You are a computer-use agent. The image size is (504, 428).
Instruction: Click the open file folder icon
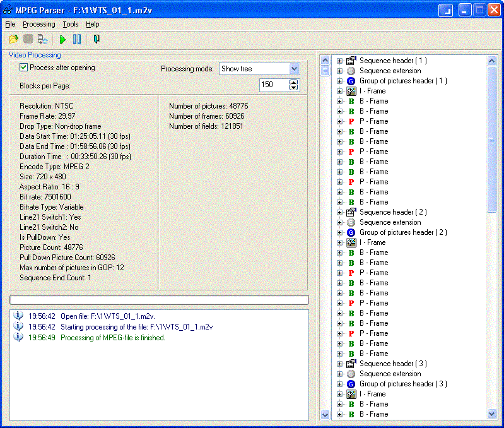(x=13, y=39)
